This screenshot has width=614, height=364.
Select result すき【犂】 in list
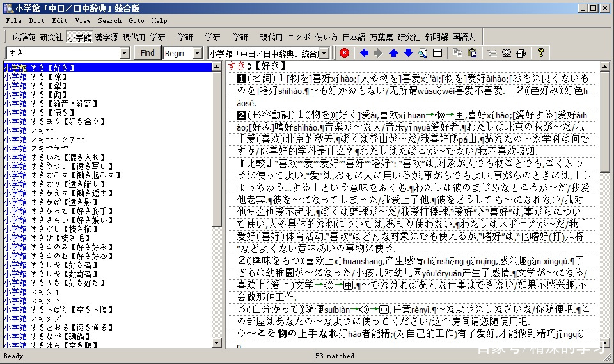pyautogui.click(x=35, y=86)
